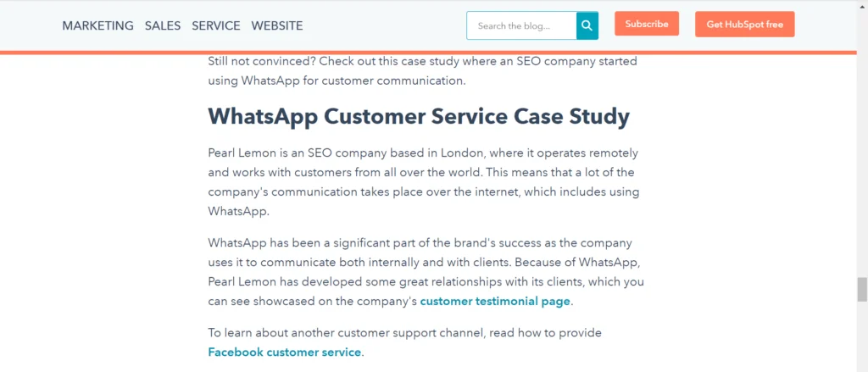Click the "Get HubSpot free" button

click(x=744, y=25)
